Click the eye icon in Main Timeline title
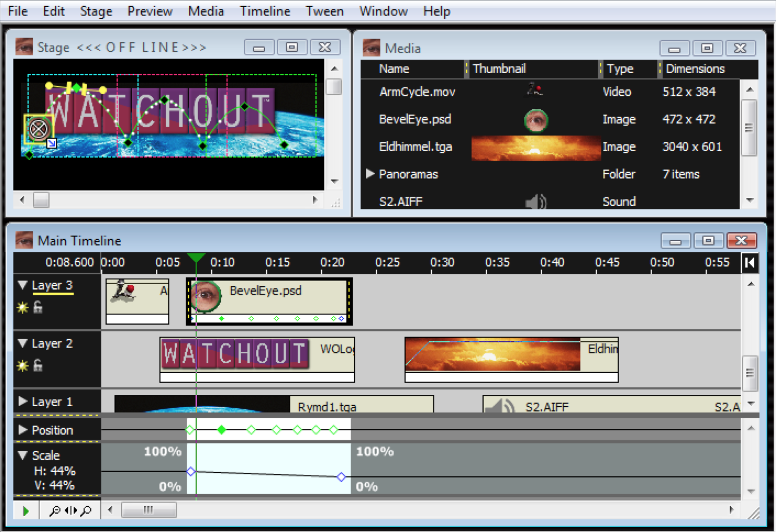Screen dimensions: 776x532 (24, 240)
